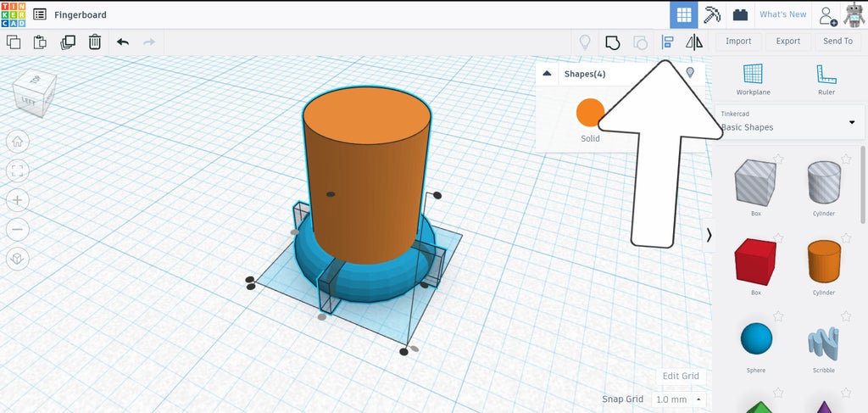Pick the striped Box hole shape

tap(755, 182)
